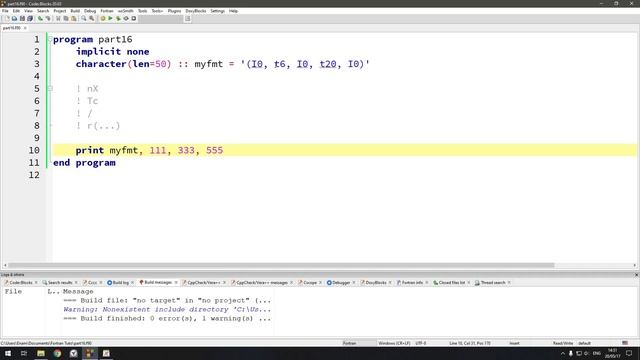
Task: Build the program with the gear icon
Action: click(x=102, y=19)
